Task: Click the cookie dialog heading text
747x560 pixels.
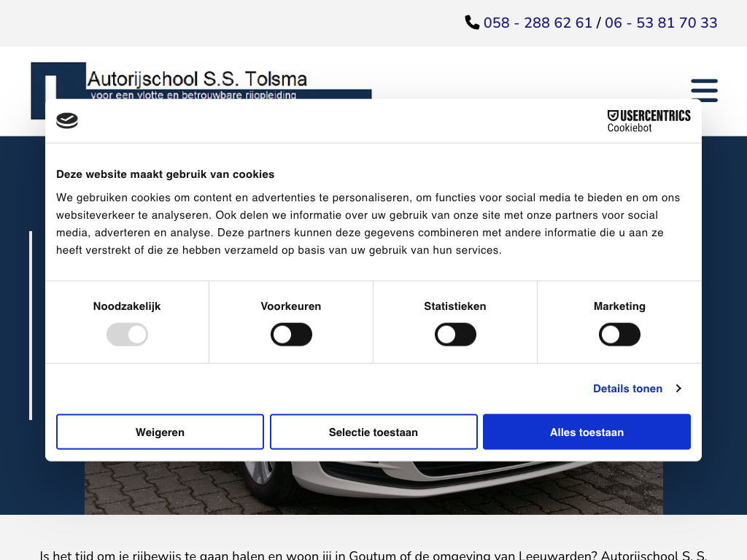Action: [166, 174]
